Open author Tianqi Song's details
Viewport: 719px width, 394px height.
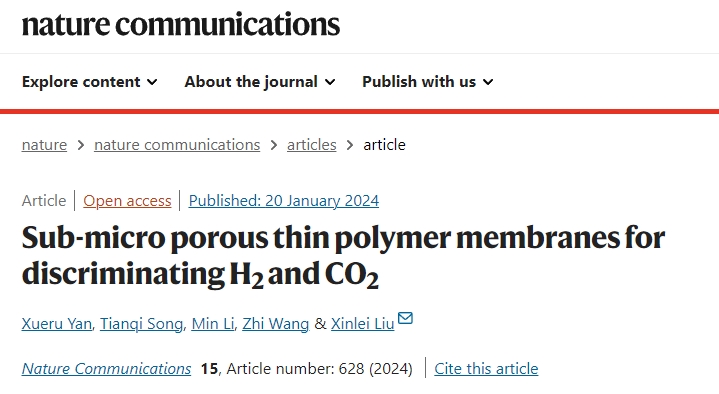(x=141, y=324)
